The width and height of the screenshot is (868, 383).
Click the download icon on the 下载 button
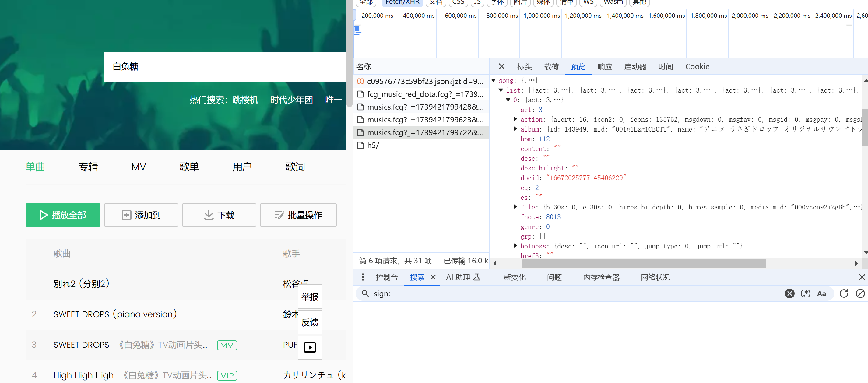209,215
